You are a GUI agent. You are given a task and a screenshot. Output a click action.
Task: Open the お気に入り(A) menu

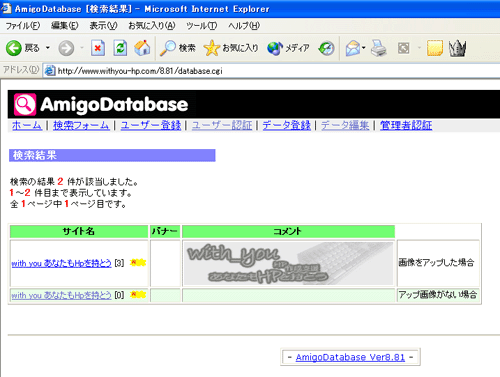click(x=152, y=26)
